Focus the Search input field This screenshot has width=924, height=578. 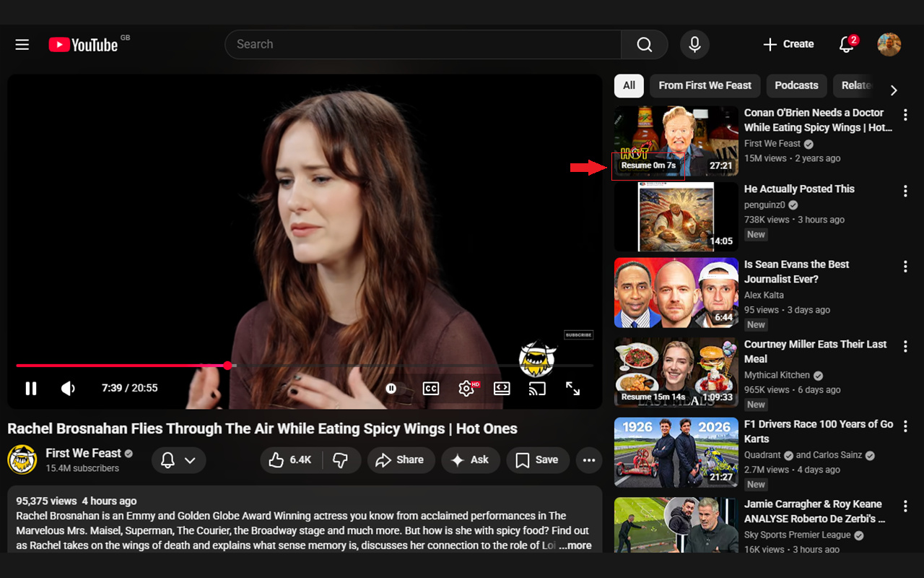coord(423,45)
